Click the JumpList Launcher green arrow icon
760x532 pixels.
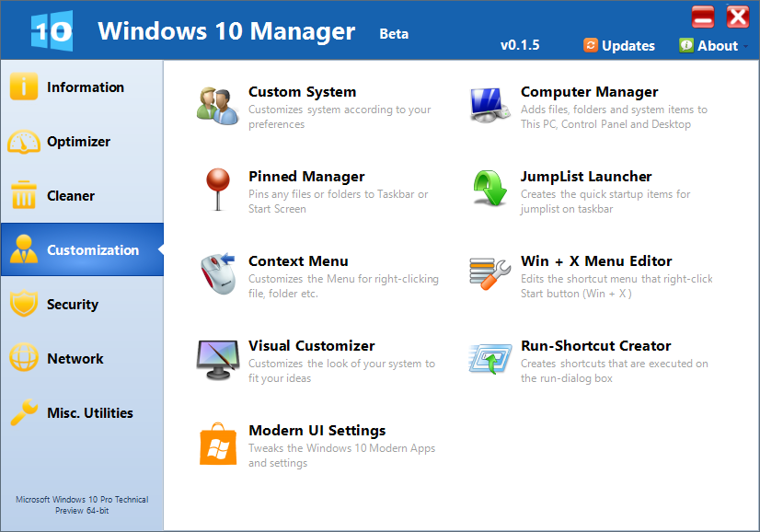click(x=490, y=188)
